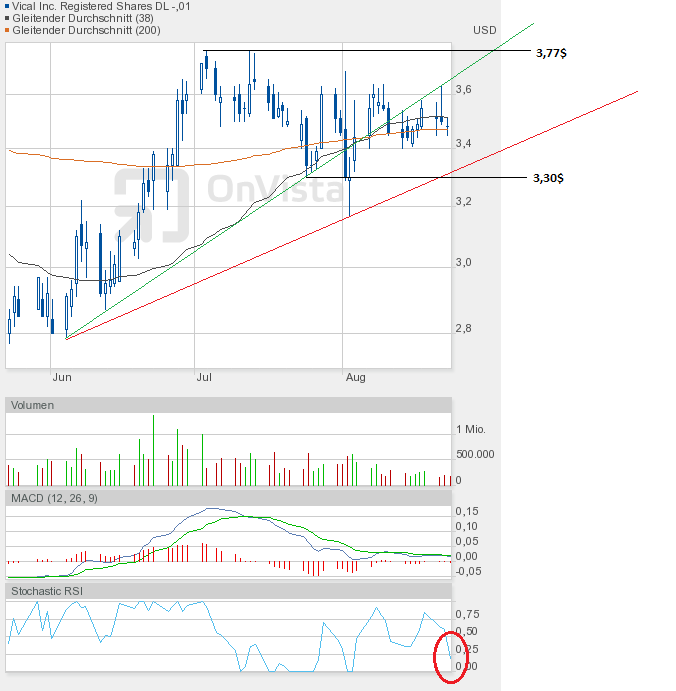Viewport: 676px width, 691px height.
Task: Click the orange 200-day average legend marker
Action: 8,31
